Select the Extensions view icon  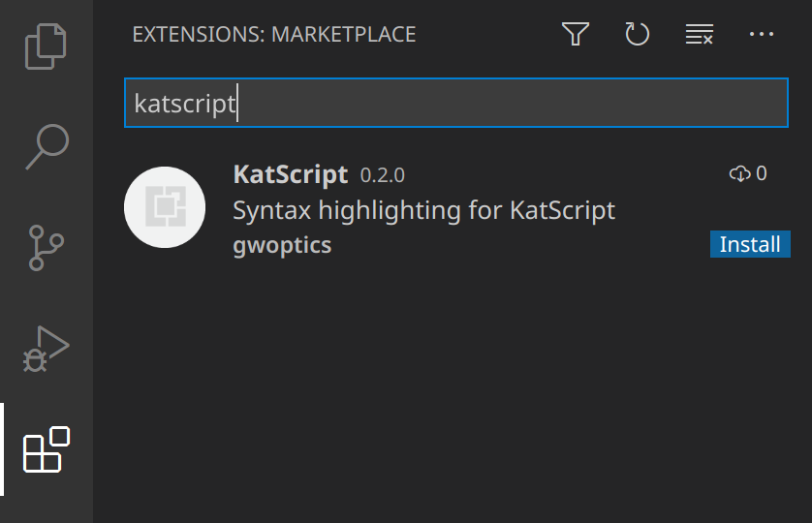point(47,450)
